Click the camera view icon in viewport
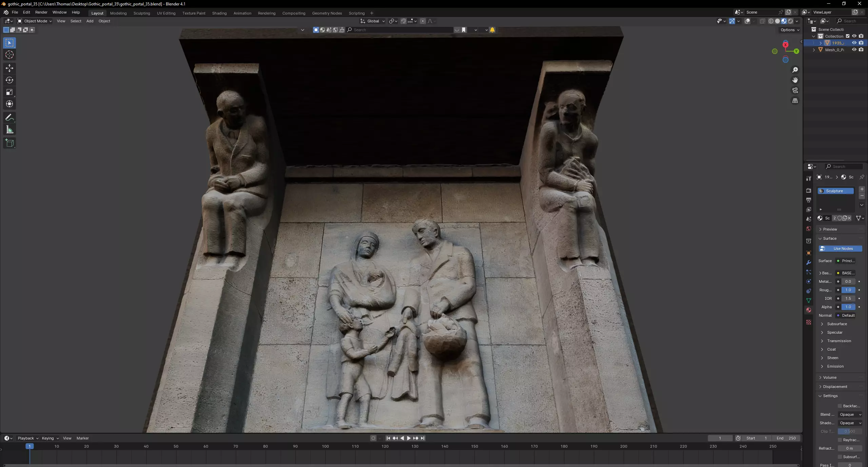 coord(795,90)
